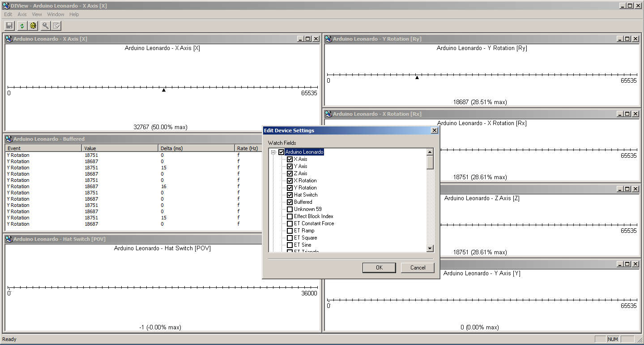Enable the ET Constant Force checkbox

(290, 223)
